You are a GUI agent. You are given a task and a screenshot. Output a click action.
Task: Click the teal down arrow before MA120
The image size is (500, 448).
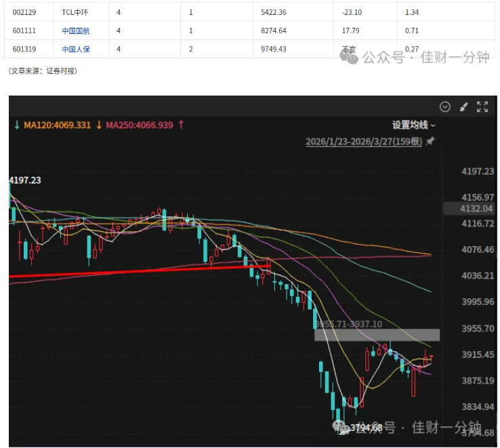coord(17,125)
